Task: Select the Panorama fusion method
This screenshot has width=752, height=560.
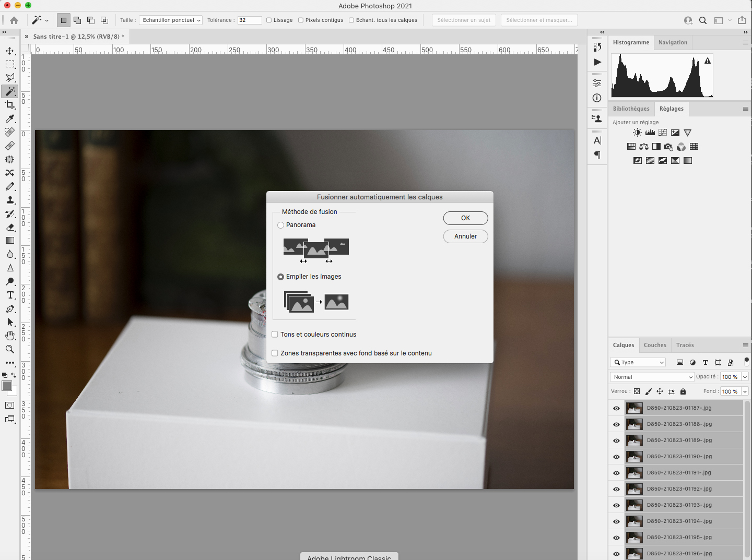Action: [281, 225]
